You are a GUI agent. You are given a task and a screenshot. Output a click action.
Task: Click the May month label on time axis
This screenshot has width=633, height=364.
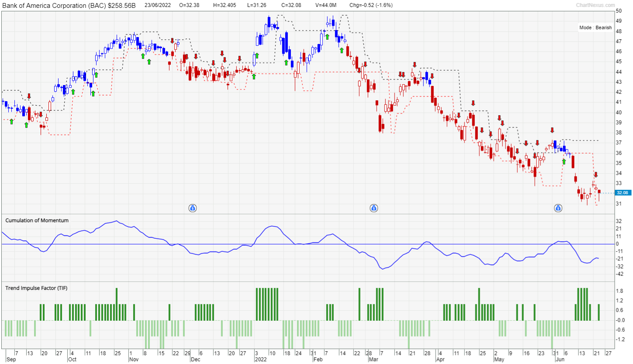pos(499,360)
